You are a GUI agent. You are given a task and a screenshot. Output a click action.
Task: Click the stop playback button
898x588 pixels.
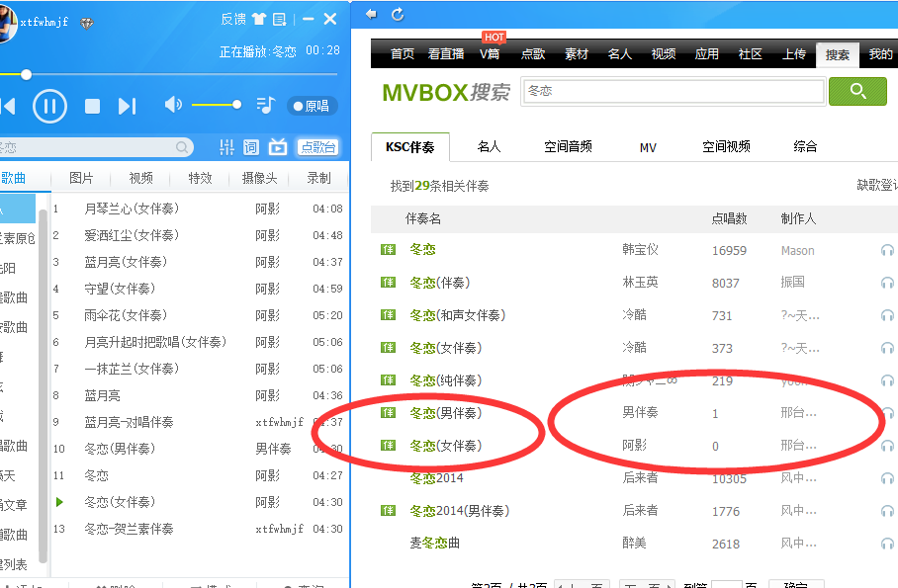click(x=92, y=106)
